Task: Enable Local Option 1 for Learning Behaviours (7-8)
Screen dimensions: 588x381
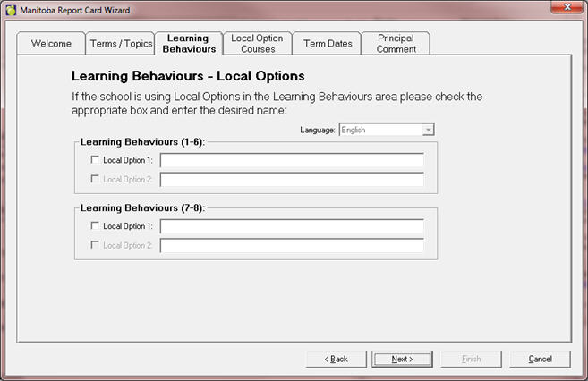Action: tap(96, 226)
